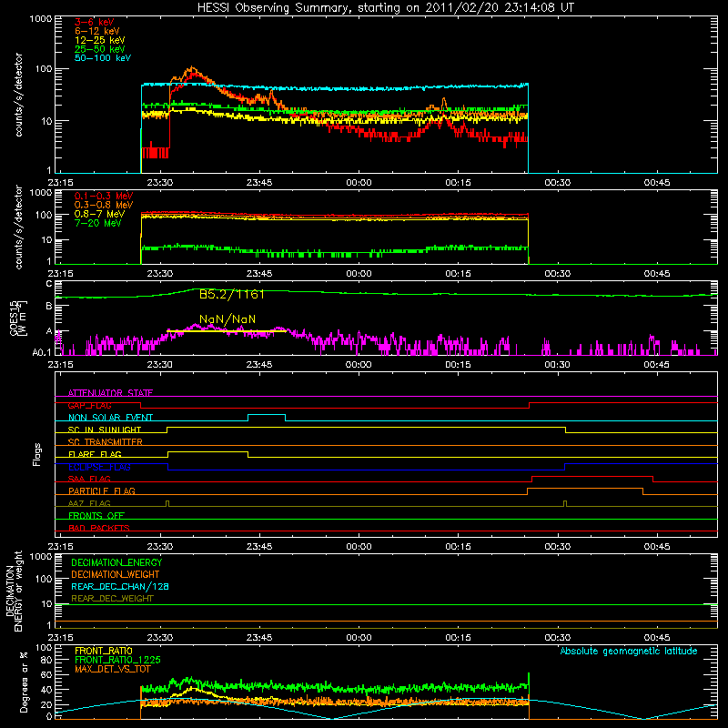Select the 0.1-0.3 MeV legend label

click(104, 196)
